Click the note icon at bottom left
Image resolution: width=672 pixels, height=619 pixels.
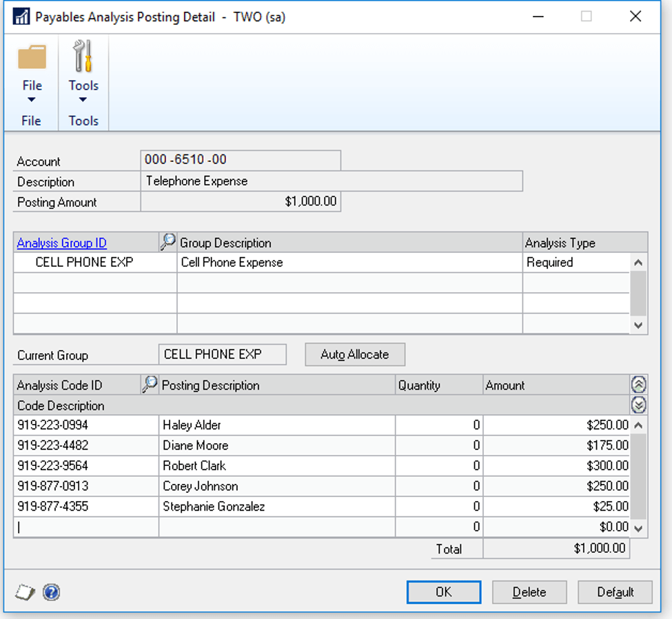25,592
